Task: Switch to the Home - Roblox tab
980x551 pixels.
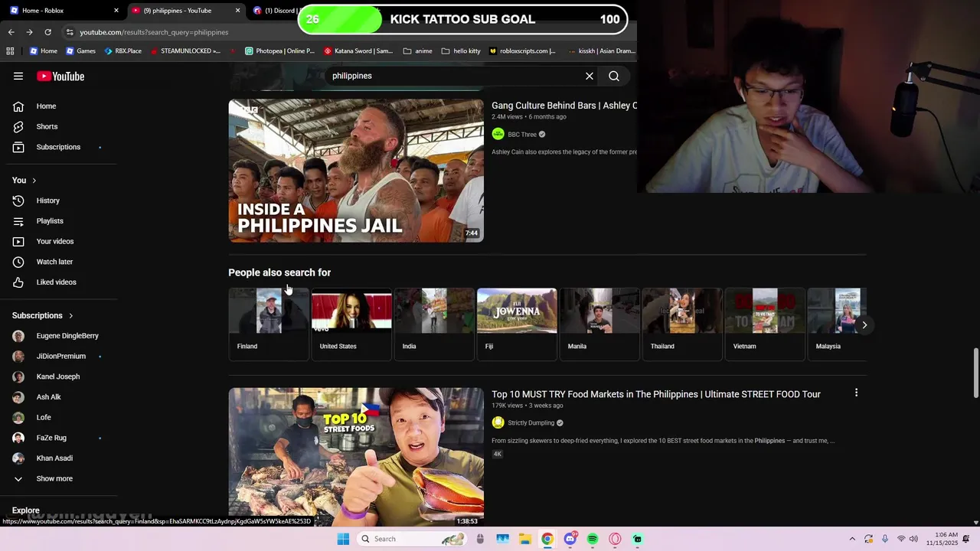Action: [x=64, y=11]
